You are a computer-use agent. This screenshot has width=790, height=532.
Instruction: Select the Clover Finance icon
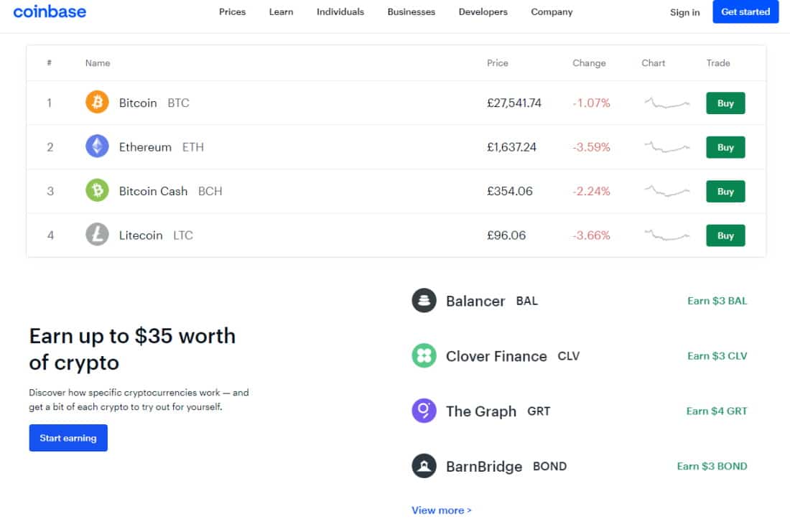(424, 355)
